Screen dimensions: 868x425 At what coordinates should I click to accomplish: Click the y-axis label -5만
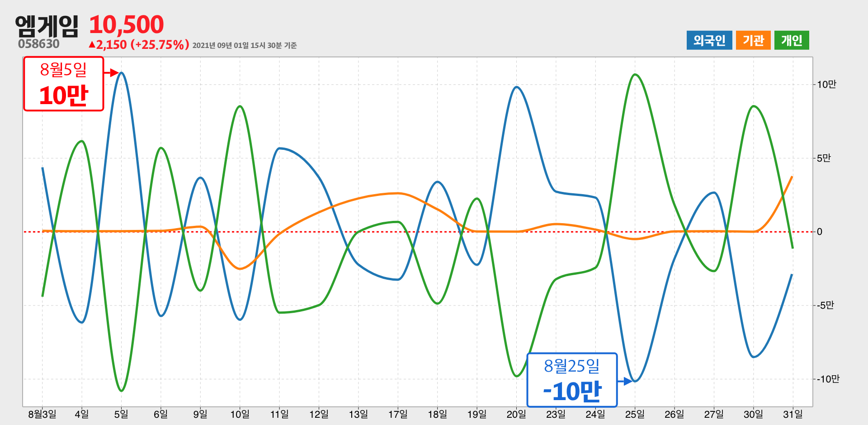coord(825,306)
